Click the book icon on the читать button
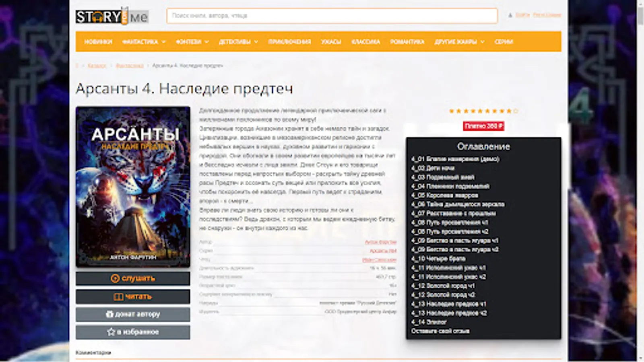Image resolution: width=644 pixels, height=362 pixels. pos(118,297)
